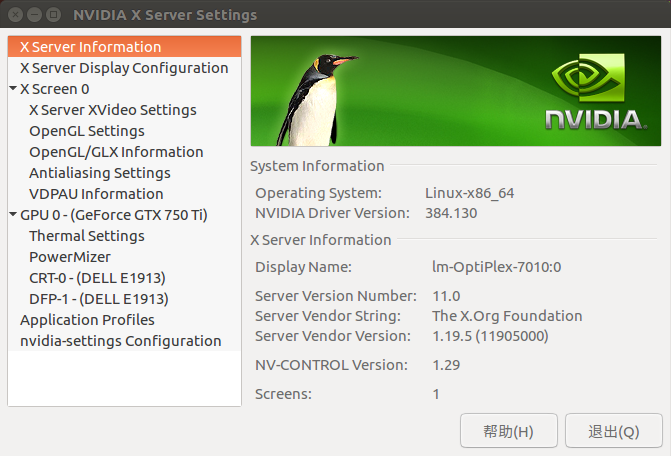Image resolution: width=671 pixels, height=456 pixels.
Task: Click the NVIDIA Driver Version label
Action: (333, 213)
